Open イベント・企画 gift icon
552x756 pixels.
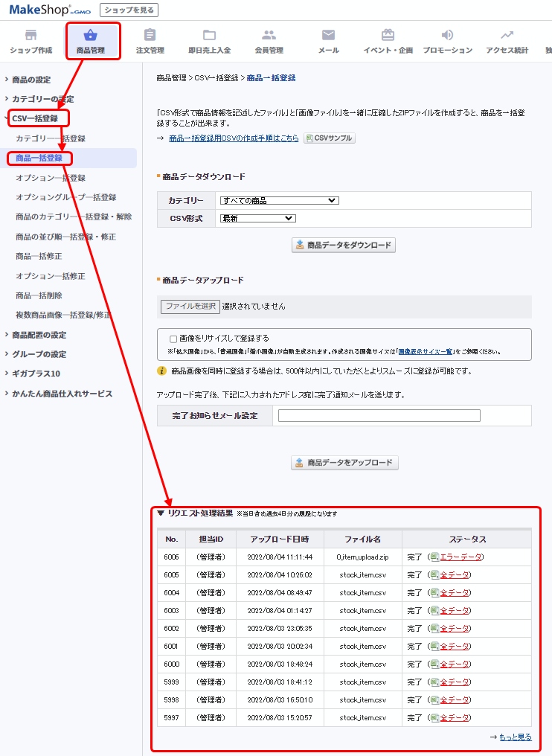[x=388, y=36]
